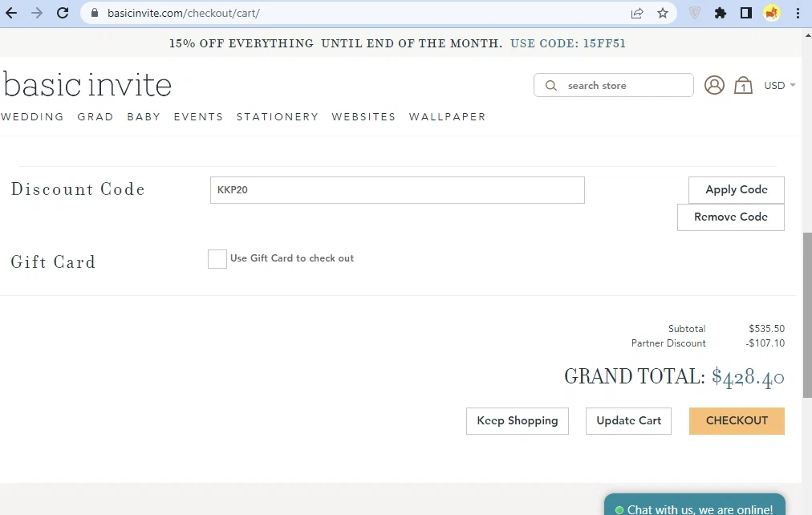Click the Partner Discount -$107.10 amount
Image resolution: width=812 pixels, height=515 pixels.
[x=765, y=343]
